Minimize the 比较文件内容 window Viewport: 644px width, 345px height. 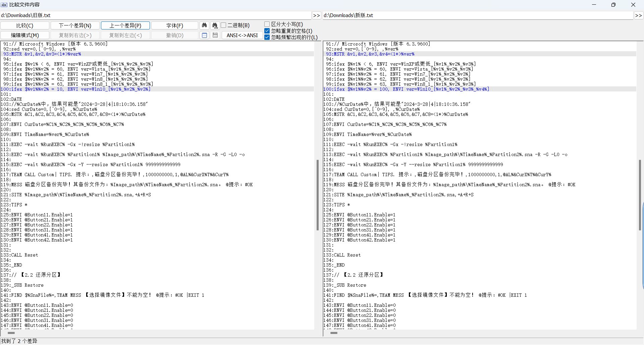(x=594, y=5)
